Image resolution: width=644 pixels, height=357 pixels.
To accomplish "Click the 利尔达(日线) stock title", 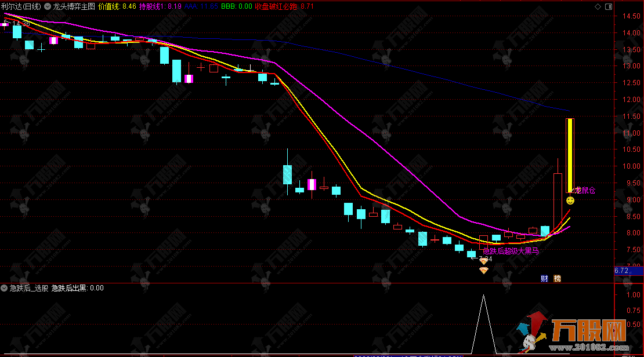I will pyautogui.click(x=24, y=6).
